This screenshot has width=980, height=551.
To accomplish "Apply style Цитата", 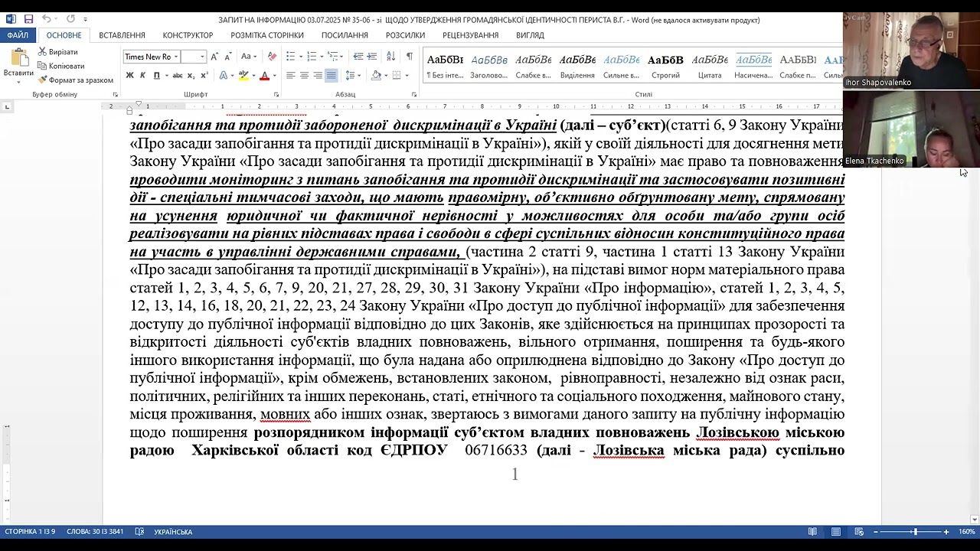I will 710,67.
